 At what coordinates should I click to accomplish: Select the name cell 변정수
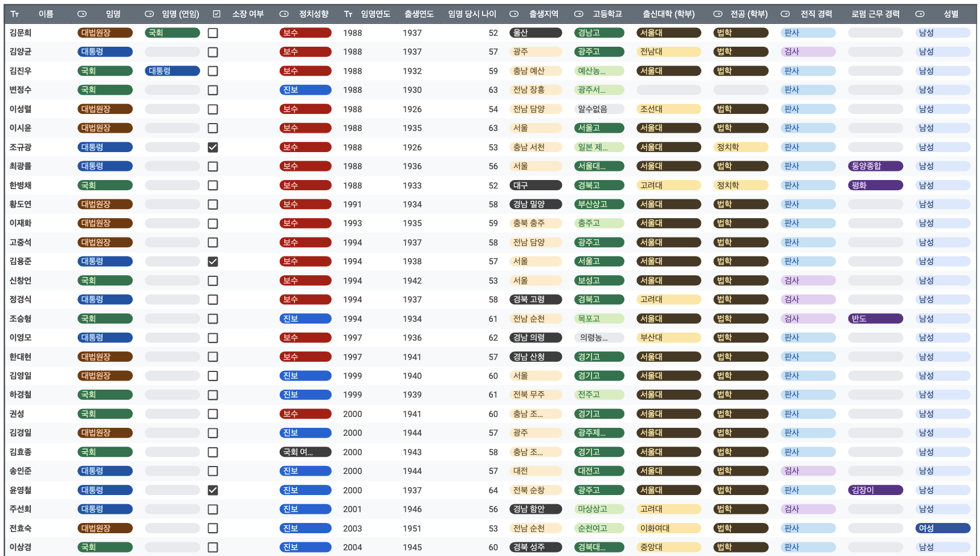point(21,90)
